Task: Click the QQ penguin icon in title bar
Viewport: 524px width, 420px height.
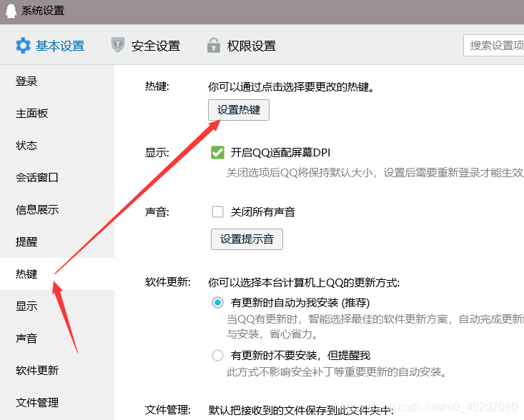Action: tap(11, 11)
